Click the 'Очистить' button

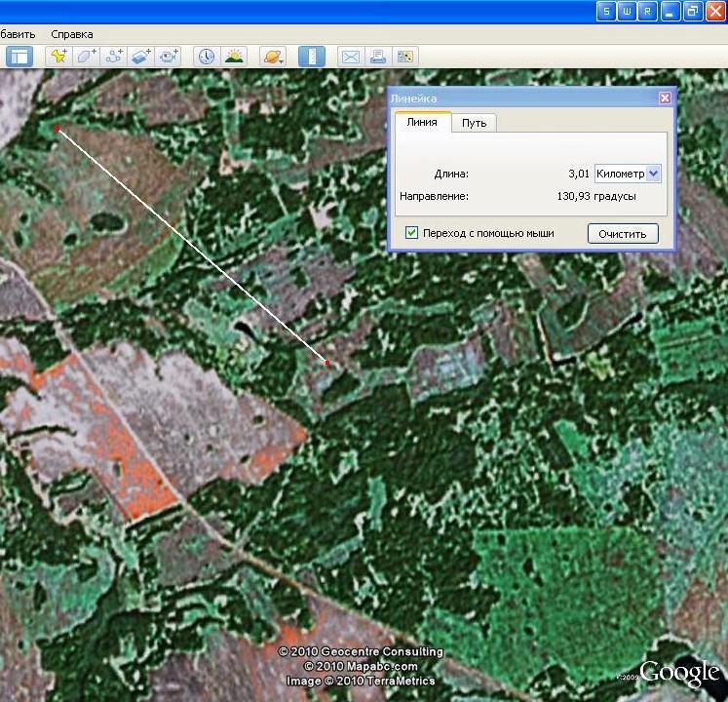click(623, 234)
